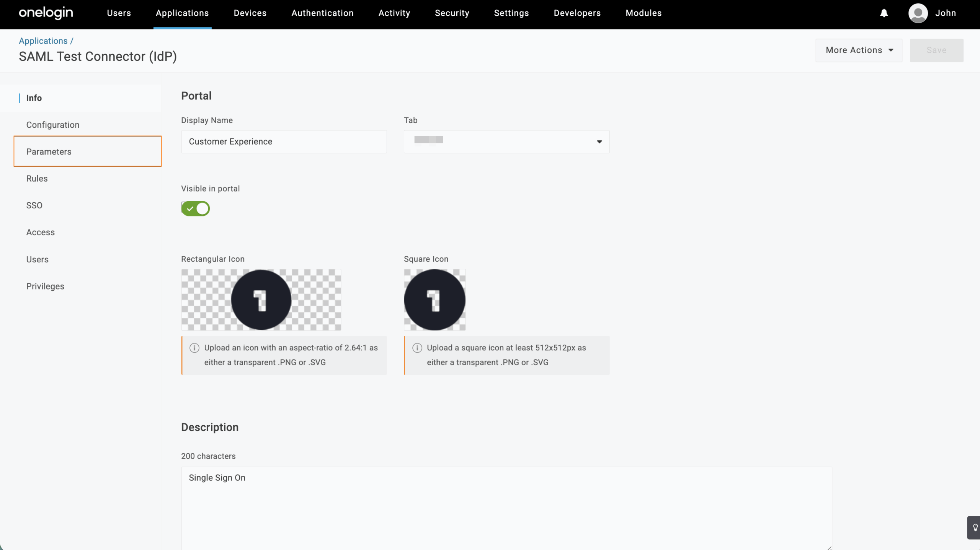This screenshot has width=980, height=550.
Task: Click the lightbulb help icon at the bottom right
Action: click(x=975, y=528)
